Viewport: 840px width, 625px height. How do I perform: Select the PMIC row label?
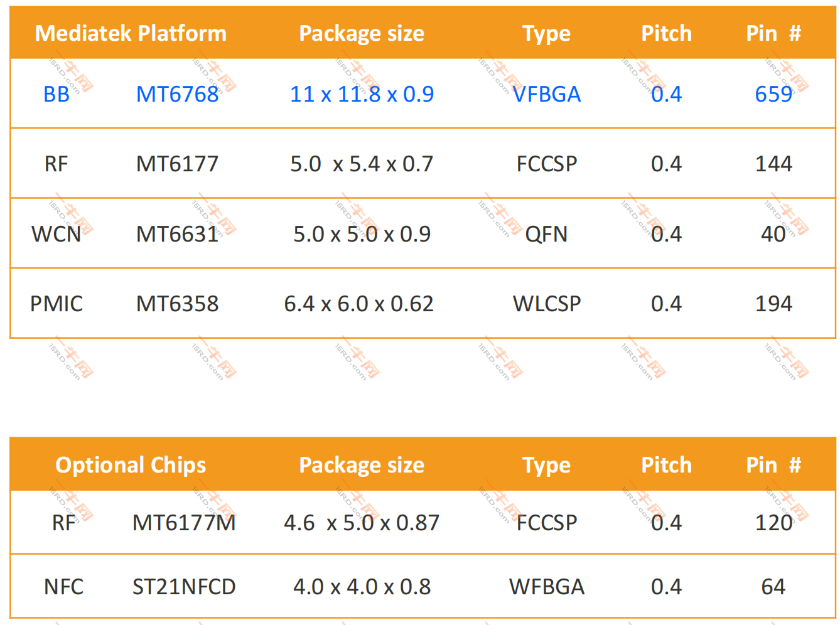point(56,304)
